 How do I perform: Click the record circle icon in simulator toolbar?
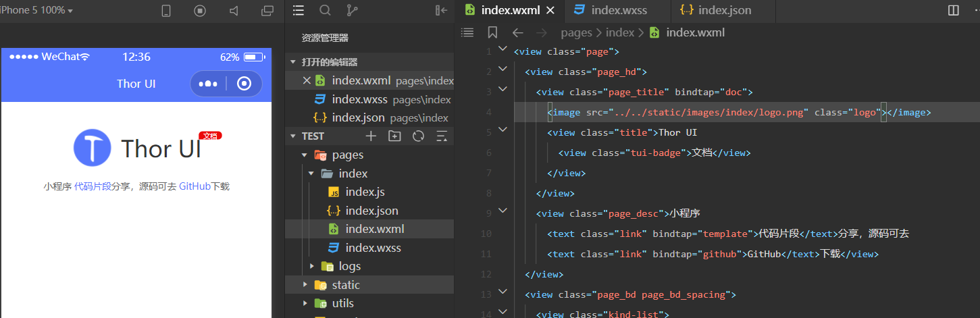(200, 11)
